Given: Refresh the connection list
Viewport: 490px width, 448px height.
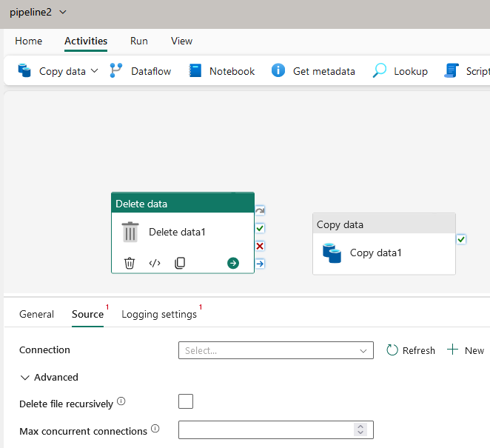Looking at the screenshot, I should coord(411,350).
